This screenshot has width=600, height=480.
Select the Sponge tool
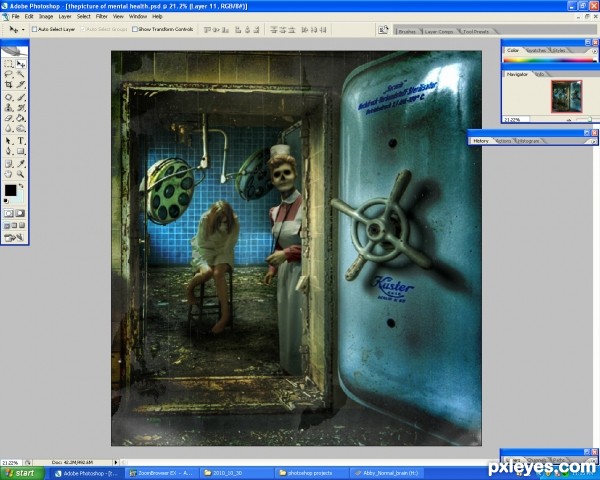(21, 129)
